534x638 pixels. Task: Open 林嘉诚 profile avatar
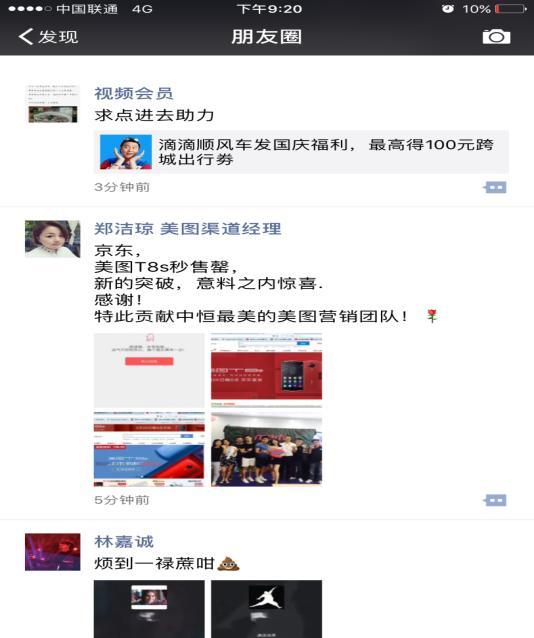pyautogui.click(x=53, y=552)
